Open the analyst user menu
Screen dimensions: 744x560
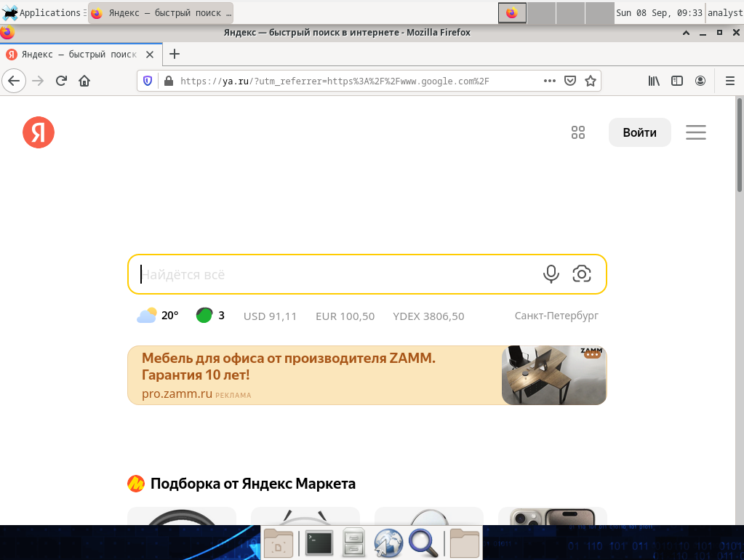click(725, 13)
